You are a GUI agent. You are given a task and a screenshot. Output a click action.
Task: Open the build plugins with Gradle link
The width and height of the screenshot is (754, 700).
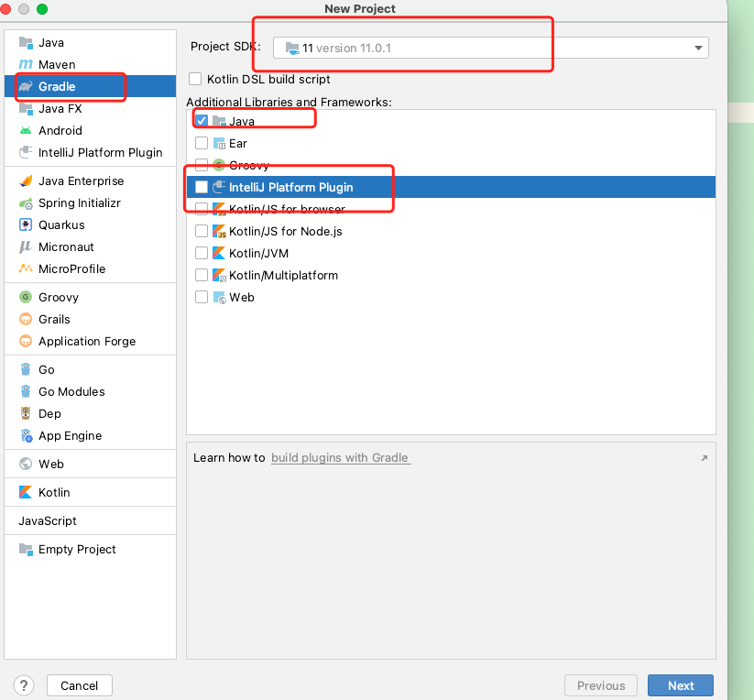click(x=341, y=458)
